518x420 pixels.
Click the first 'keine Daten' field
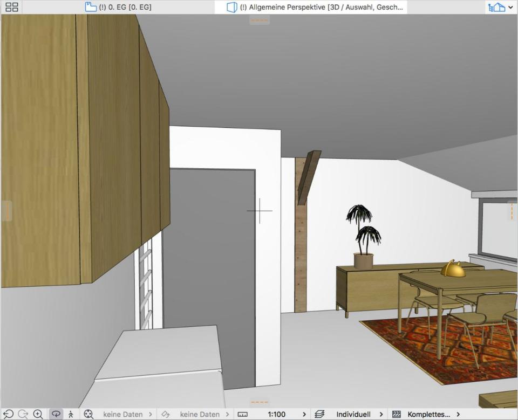[123, 414]
